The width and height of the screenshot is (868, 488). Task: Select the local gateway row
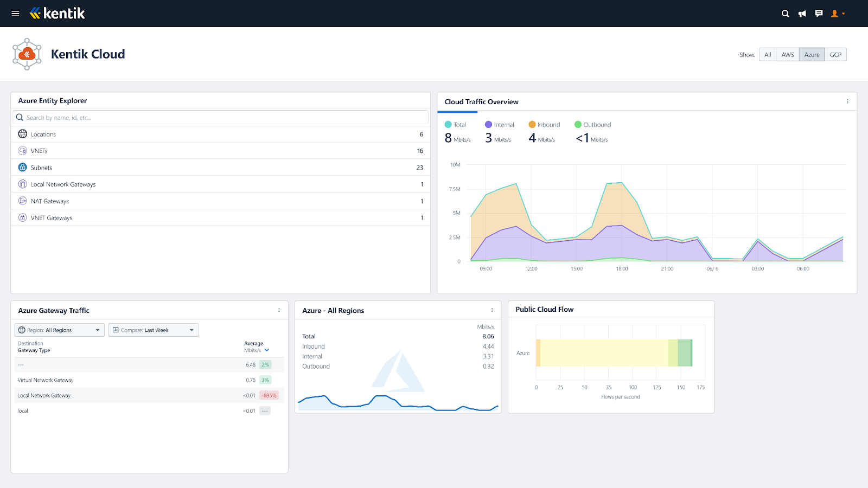pyautogui.click(x=149, y=411)
